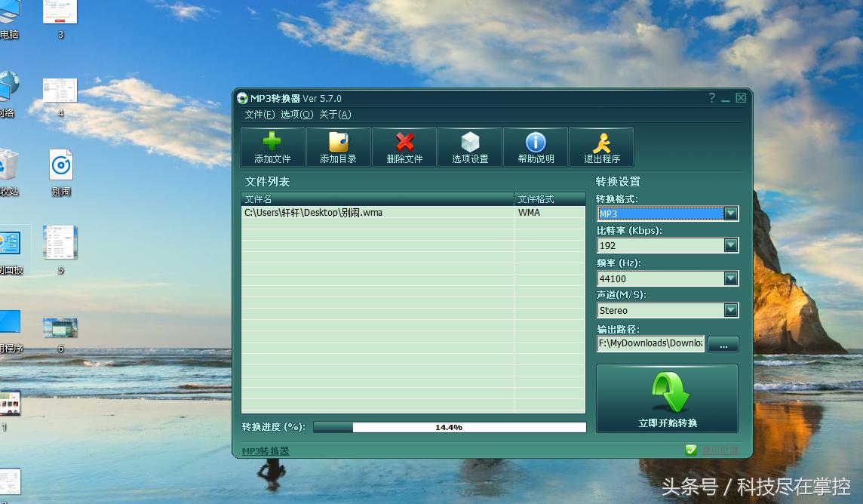Click the ... button to browse output path
This screenshot has height=504, width=863.
click(x=723, y=344)
